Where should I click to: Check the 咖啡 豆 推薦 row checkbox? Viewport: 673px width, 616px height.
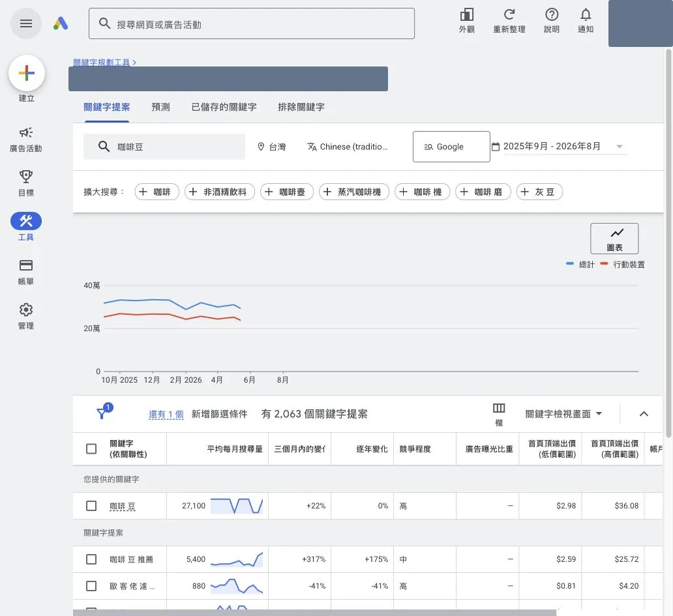91,559
